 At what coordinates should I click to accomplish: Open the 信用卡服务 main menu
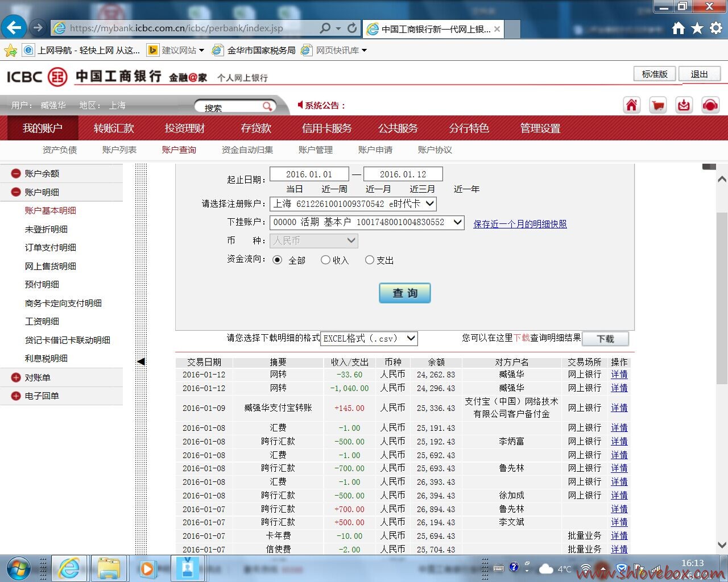327,128
